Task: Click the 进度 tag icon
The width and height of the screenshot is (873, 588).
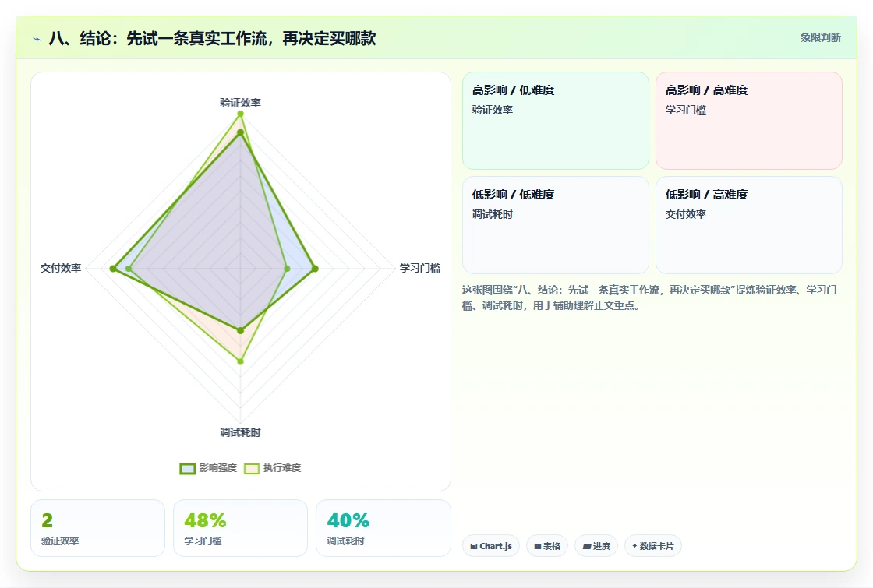Action: coord(586,546)
